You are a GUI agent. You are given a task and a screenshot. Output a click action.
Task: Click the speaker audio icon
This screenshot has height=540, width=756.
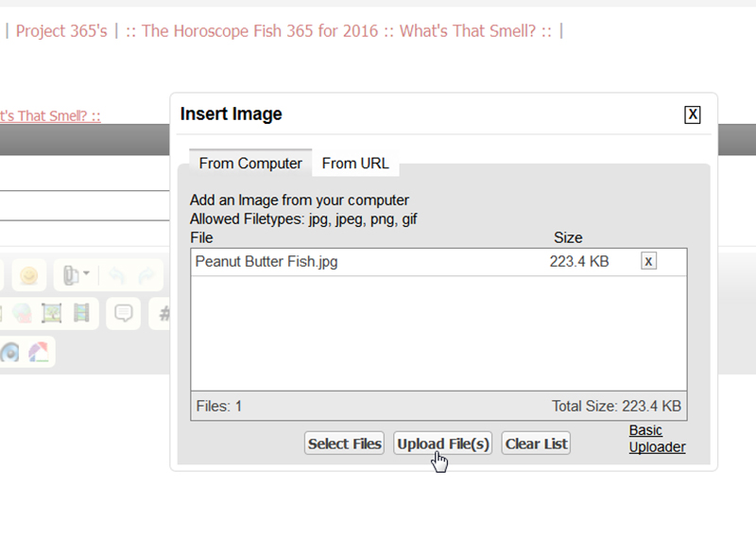click(x=9, y=353)
